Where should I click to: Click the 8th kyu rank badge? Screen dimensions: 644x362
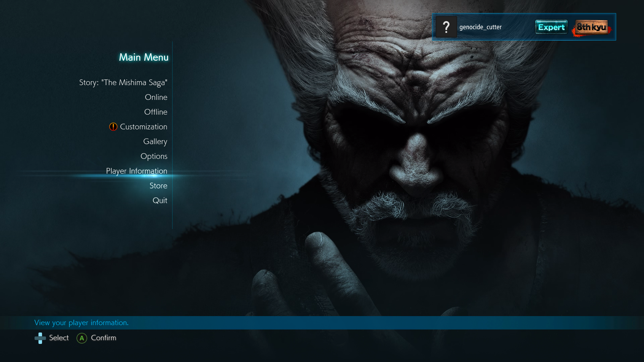click(x=592, y=27)
